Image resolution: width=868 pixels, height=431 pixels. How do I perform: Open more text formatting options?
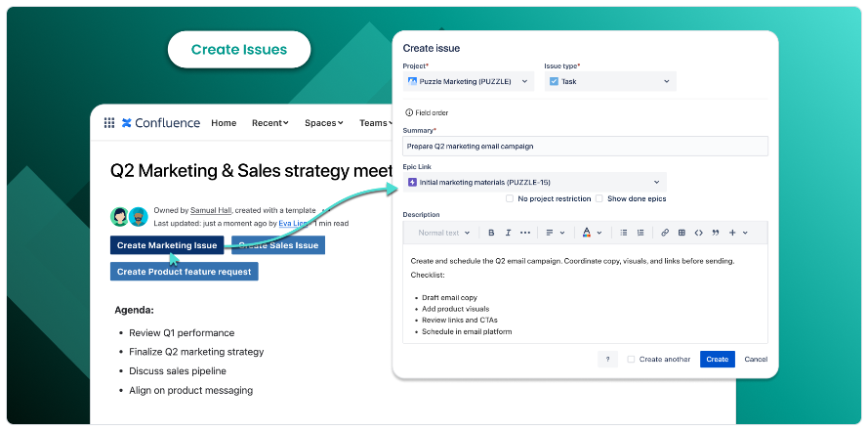pos(525,233)
